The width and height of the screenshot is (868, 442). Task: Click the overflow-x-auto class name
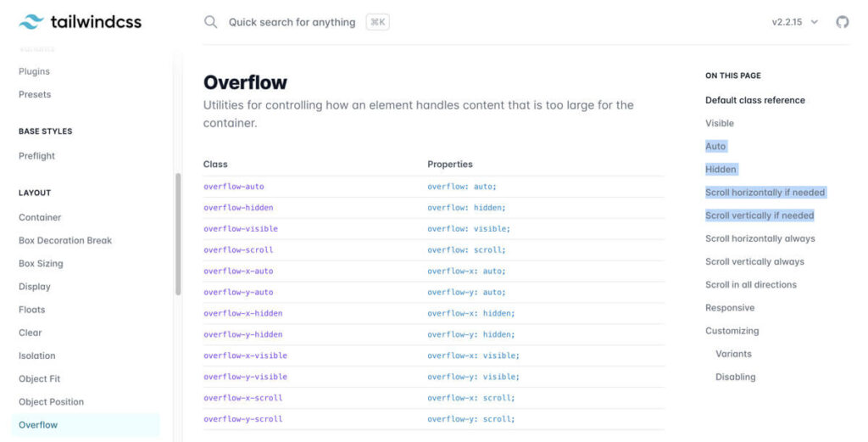coord(238,271)
